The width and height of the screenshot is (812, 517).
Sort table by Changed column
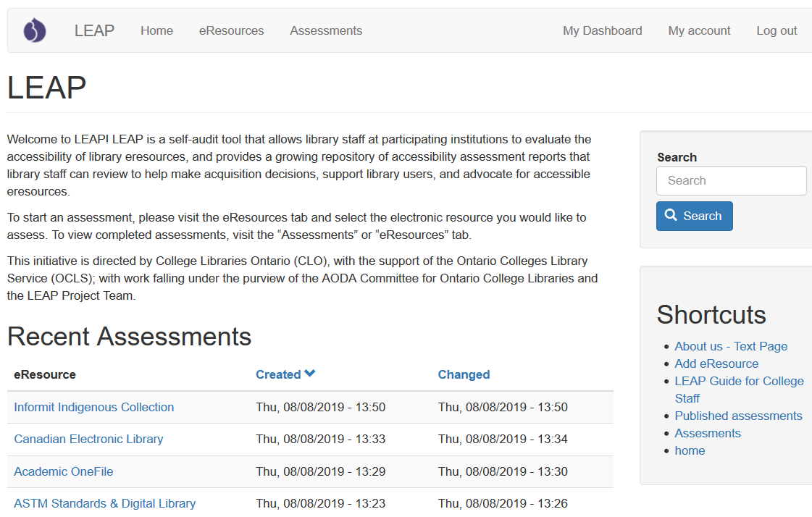(464, 374)
